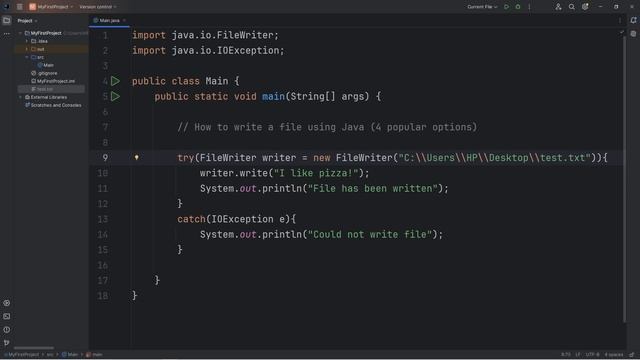
Task: Toggle the read-only lock icon in status bar
Action: [632, 355]
